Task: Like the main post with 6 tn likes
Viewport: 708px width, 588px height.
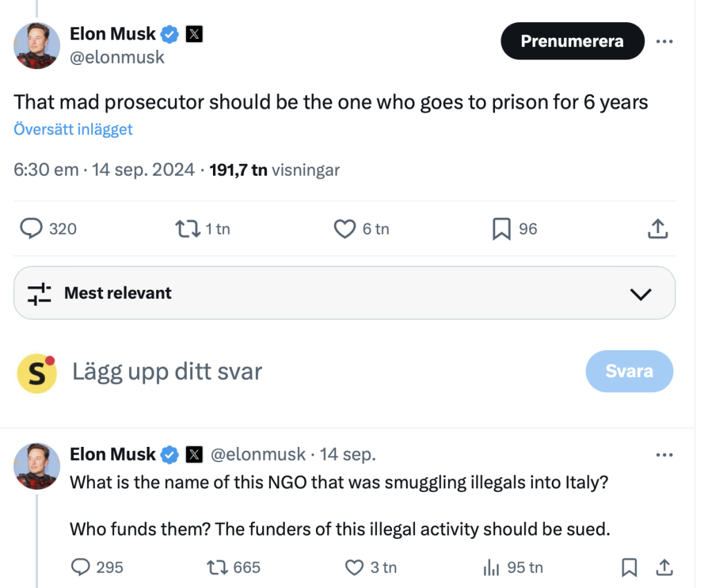Action: point(344,228)
